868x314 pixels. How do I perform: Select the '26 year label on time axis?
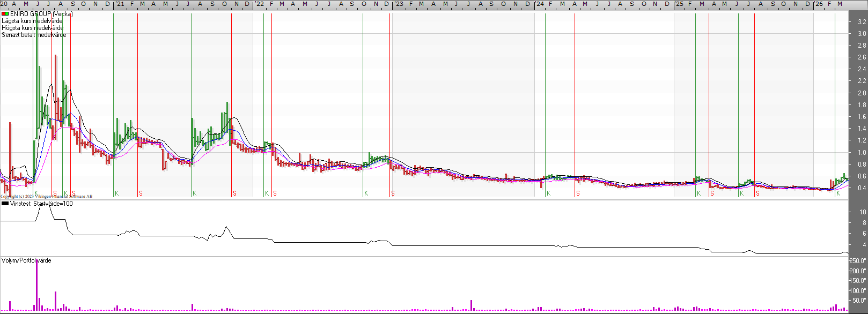(x=818, y=4)
